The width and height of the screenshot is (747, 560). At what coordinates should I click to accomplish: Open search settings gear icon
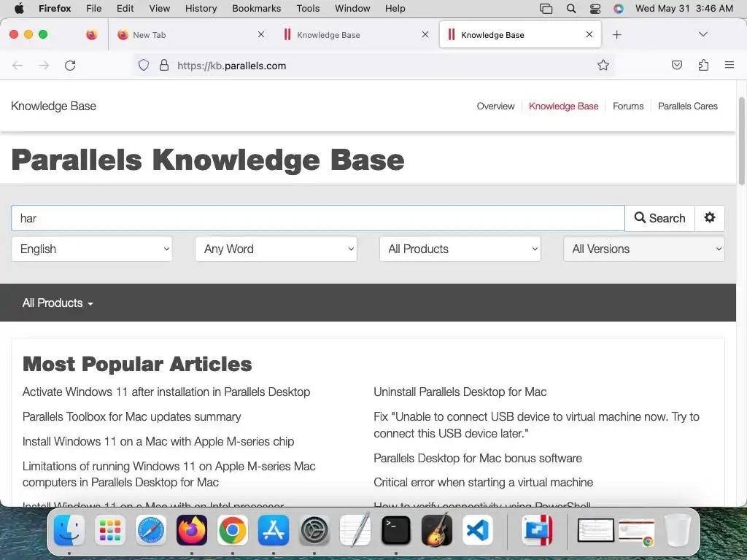pos(709,218)
